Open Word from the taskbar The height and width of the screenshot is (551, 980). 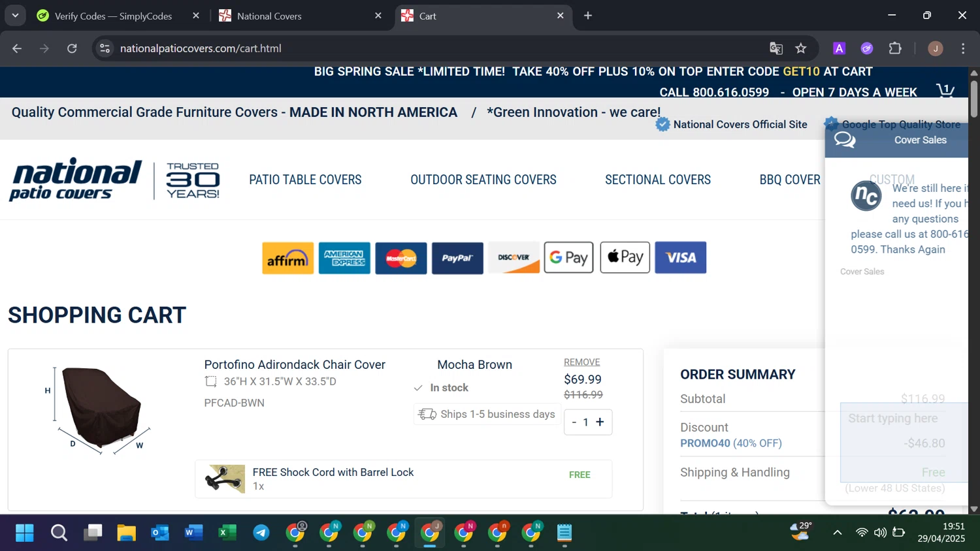193,533
